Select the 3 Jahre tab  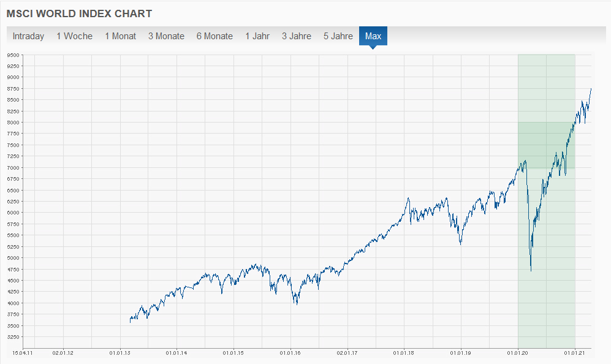tap(297, 36)
